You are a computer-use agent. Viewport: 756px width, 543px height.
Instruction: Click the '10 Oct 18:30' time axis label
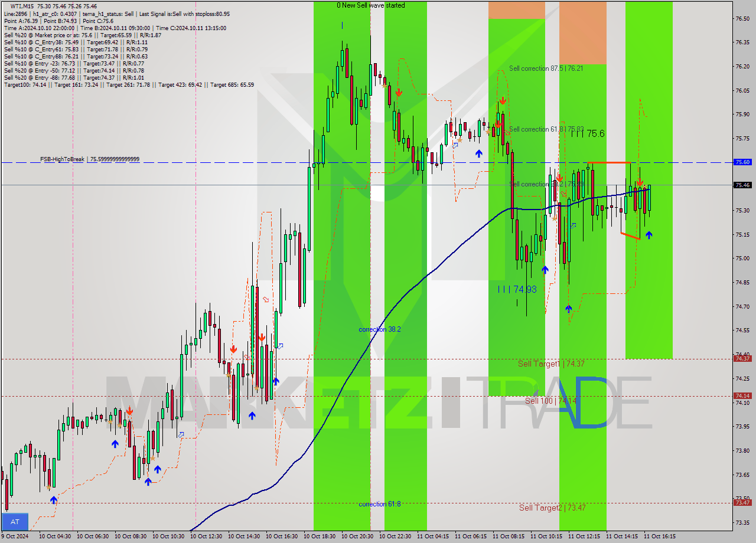(320, 537)
